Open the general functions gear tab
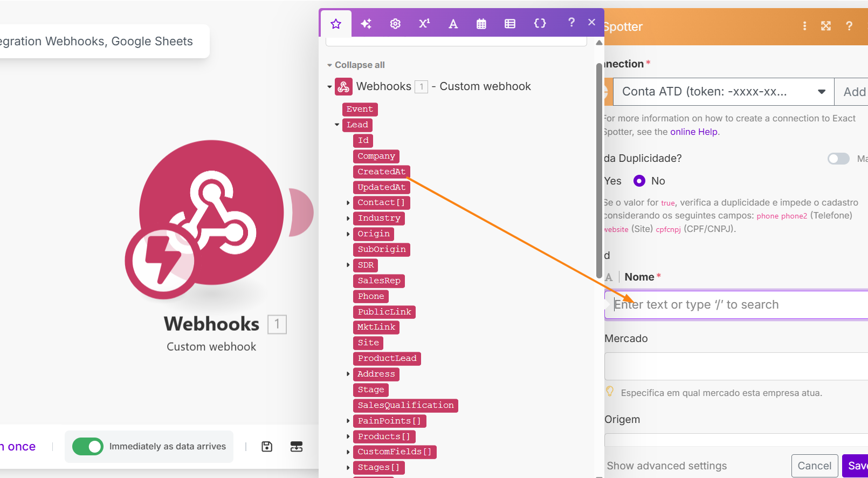This screenshot has height=478, width=868. tap(395, 24)
